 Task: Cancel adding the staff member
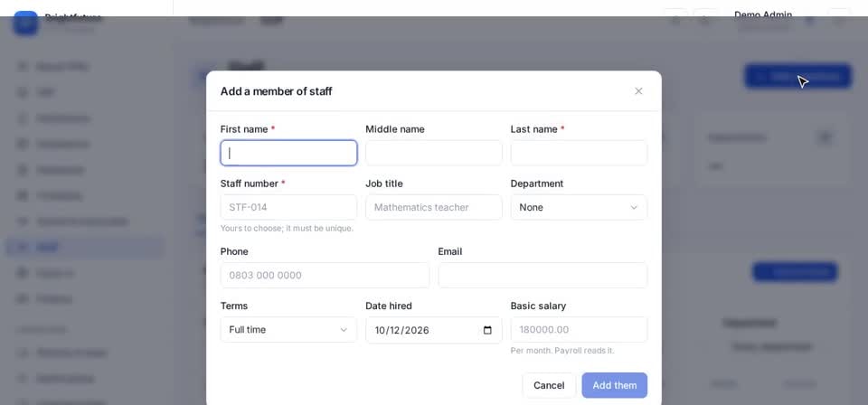(x=549, y=385)
